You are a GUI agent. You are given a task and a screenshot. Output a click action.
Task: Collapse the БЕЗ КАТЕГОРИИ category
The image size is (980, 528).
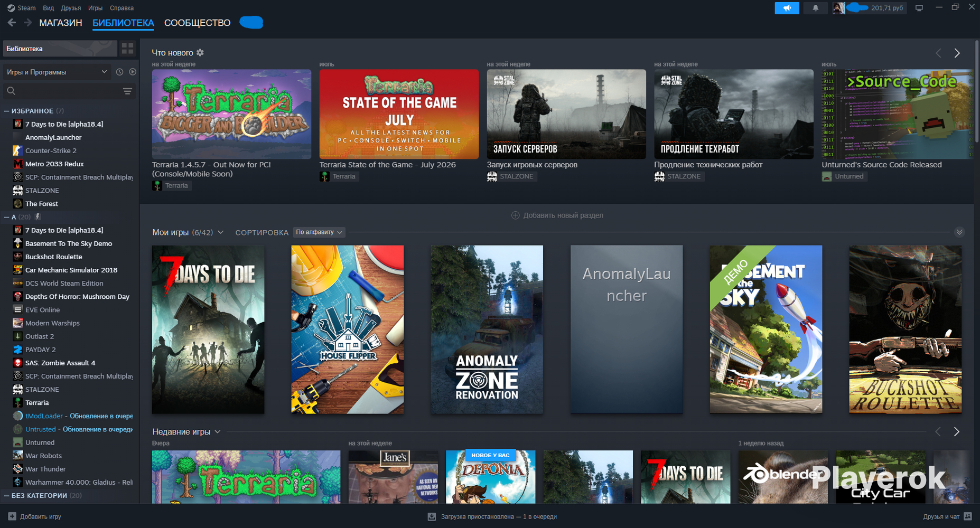[7, 495]
